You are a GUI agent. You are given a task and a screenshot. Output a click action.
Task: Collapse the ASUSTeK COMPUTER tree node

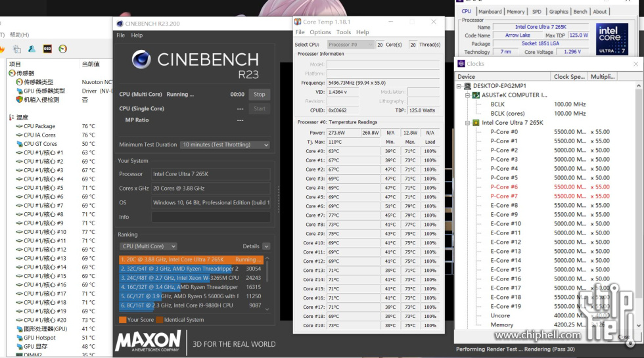[467, 95]
